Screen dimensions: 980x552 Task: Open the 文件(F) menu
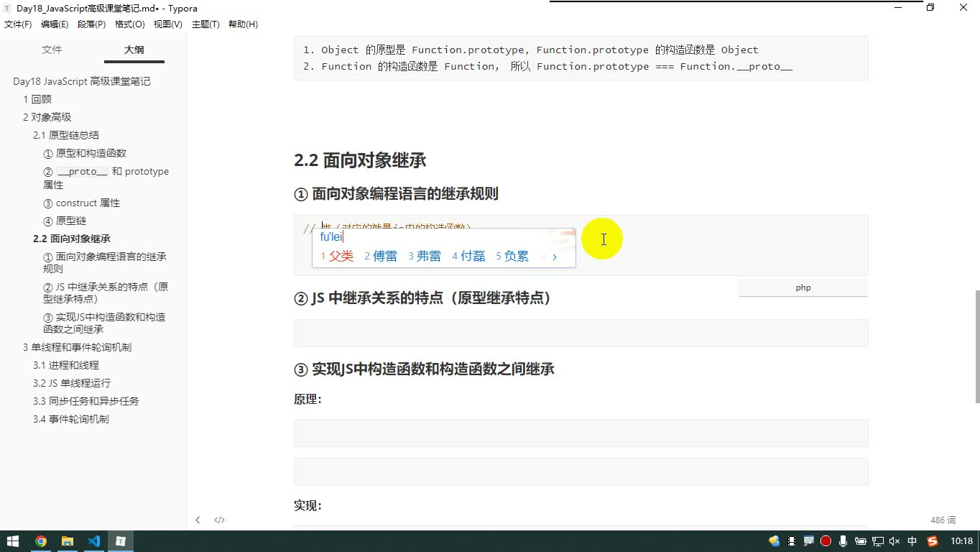(18, 24)
